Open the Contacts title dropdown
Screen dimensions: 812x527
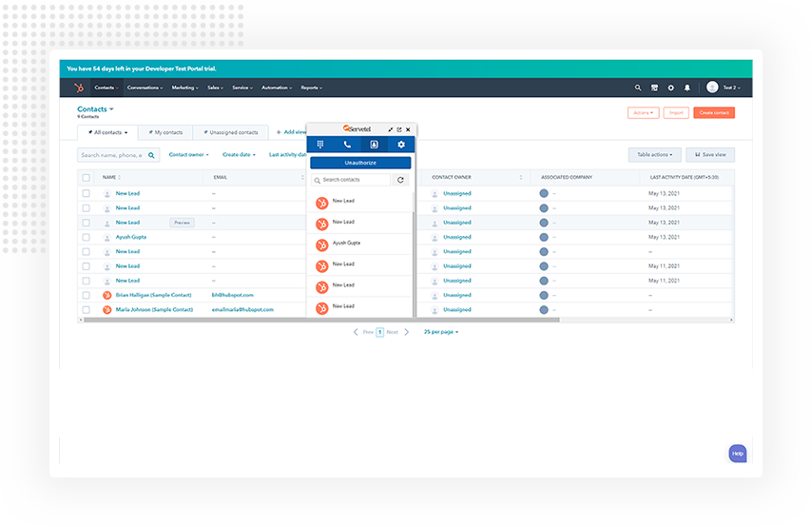(95, 109)
